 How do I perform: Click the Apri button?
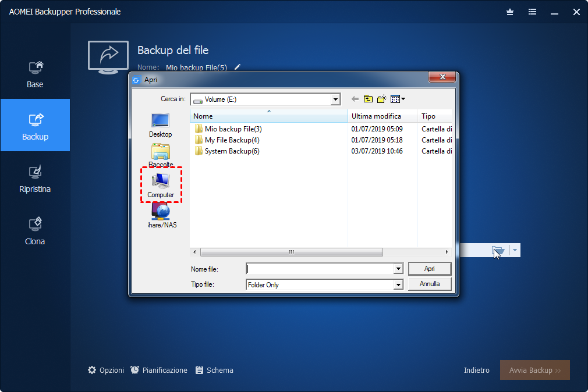(430, 269)
